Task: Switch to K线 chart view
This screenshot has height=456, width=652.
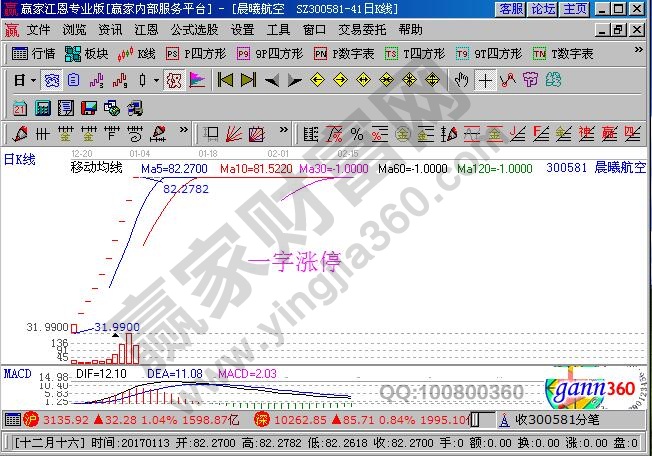Action: point(138,53)
